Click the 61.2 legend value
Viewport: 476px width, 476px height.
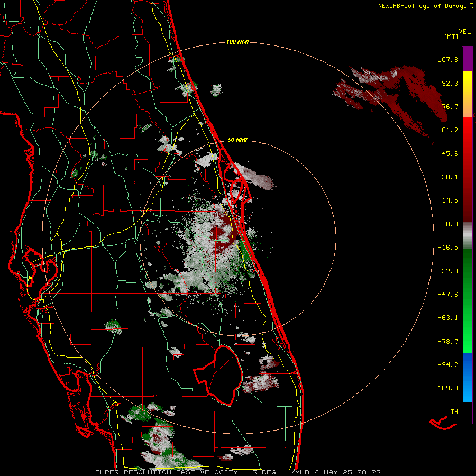(450, 130)
